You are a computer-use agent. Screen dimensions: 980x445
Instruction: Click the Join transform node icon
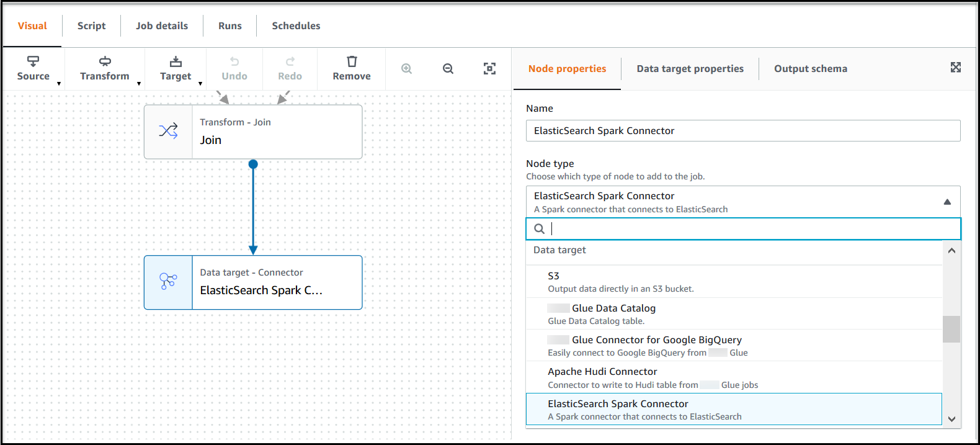point(168,131)
